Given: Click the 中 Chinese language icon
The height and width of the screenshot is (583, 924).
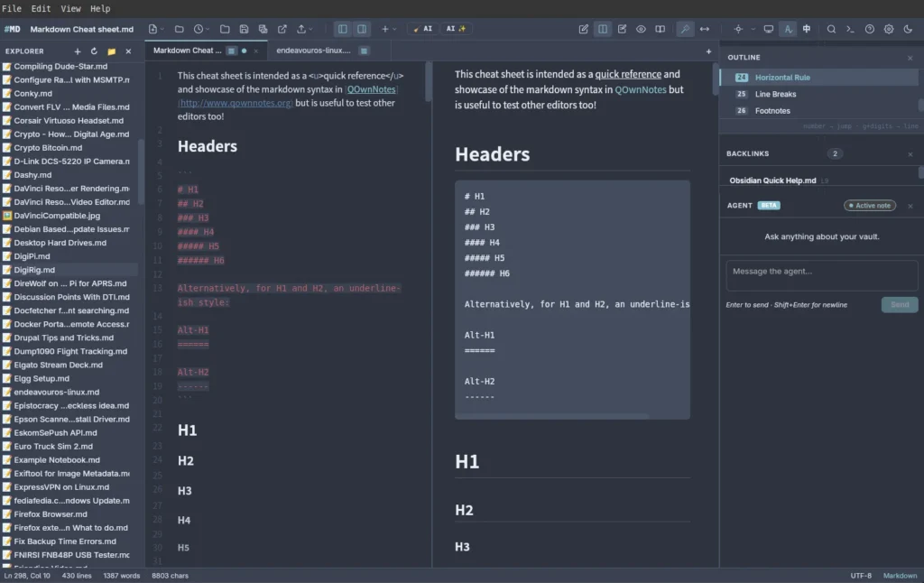Looking at the screenshot, I should point(807,29).
